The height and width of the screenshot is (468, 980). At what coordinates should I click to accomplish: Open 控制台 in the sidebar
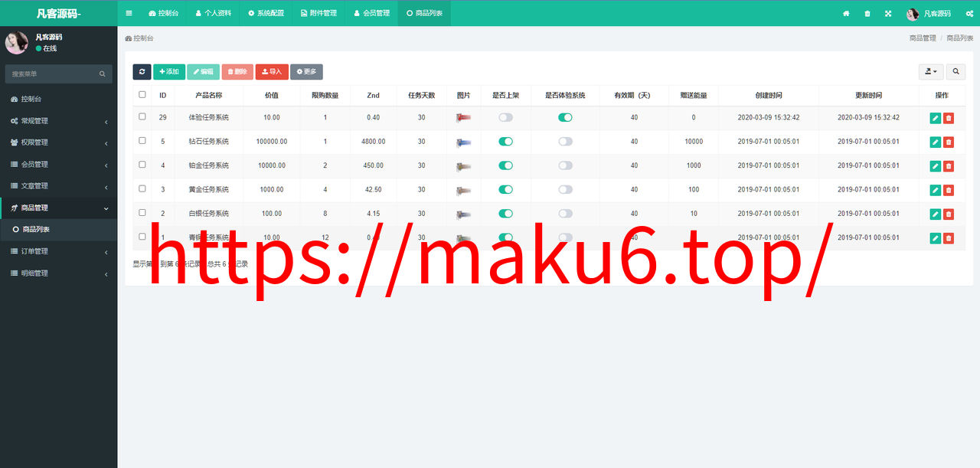(58, 99)
